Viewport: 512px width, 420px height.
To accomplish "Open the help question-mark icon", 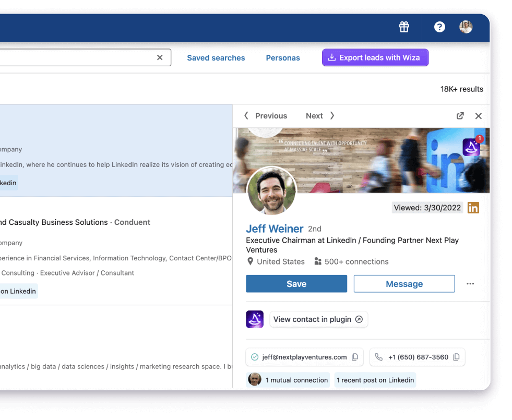I will click(x=439, y=27).
